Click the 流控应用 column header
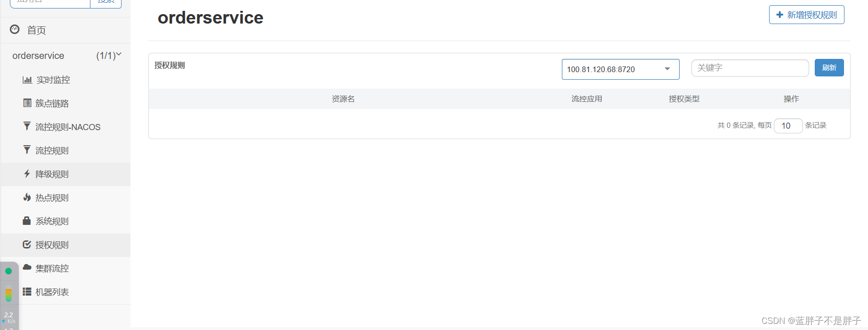This screenshot has height=330, width=868. tap(587, 99)
